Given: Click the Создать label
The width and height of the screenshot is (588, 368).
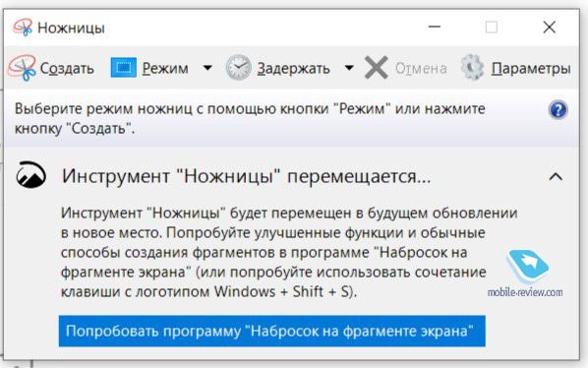Looking at the screenshot, I should 67,68.
